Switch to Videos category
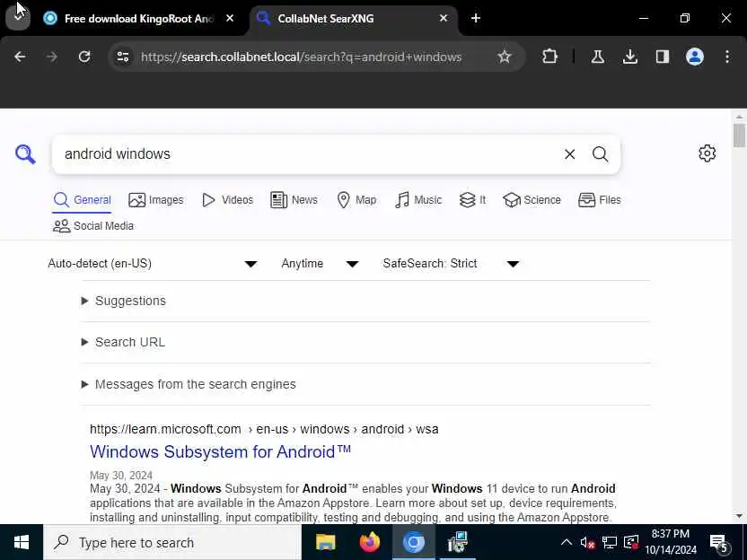The image size is (747, 560). pos(228,200)
